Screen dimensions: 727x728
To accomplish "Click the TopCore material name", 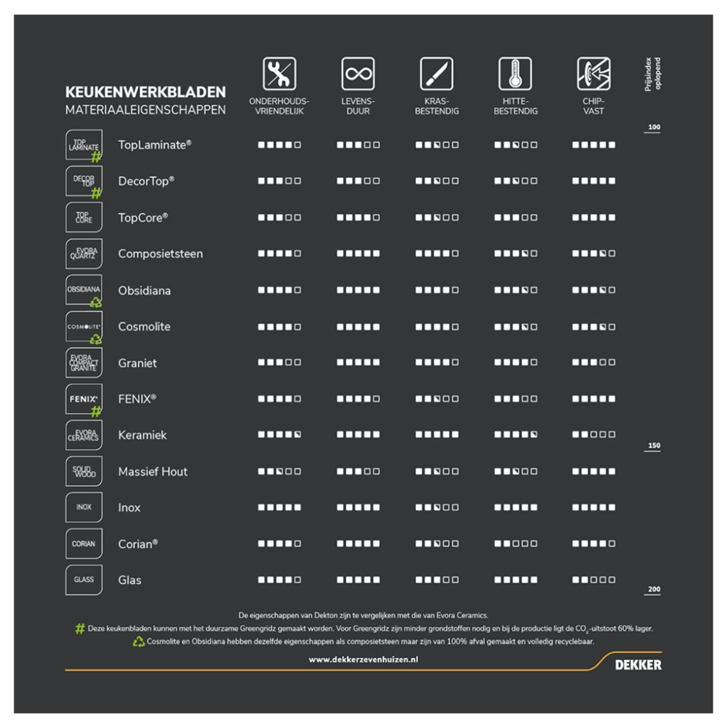I will (143, 218).
